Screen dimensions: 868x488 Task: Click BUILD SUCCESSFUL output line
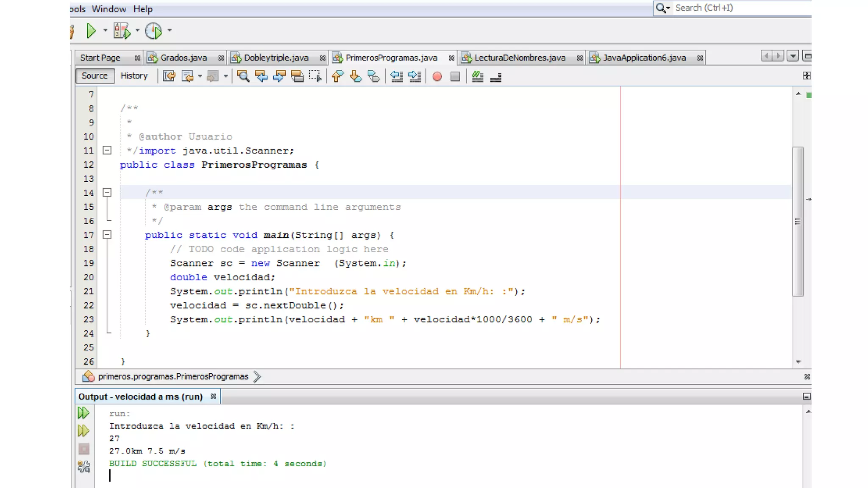pos(218,463)
